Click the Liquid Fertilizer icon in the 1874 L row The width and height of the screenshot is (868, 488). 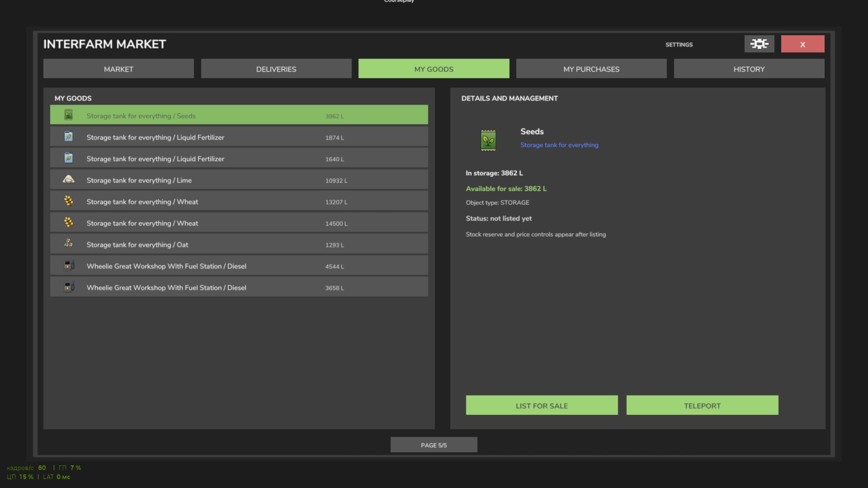point(68,136)
